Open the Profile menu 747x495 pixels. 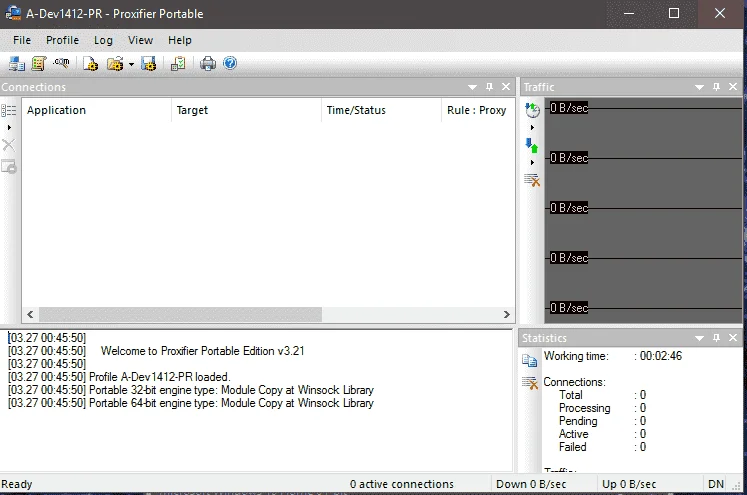click(62, 40)
